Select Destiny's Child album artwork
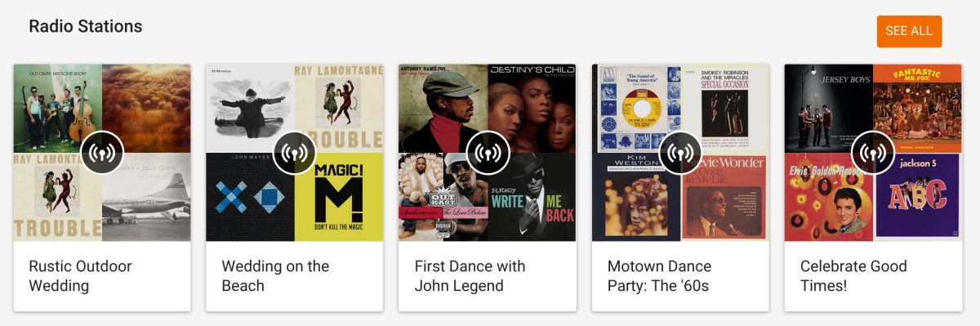Image resolution: width=980 pixels, height=326 pixels. click(532, 109)
